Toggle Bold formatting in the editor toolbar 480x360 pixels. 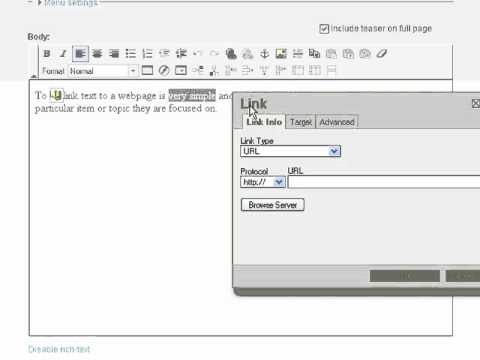pos(47,54)
